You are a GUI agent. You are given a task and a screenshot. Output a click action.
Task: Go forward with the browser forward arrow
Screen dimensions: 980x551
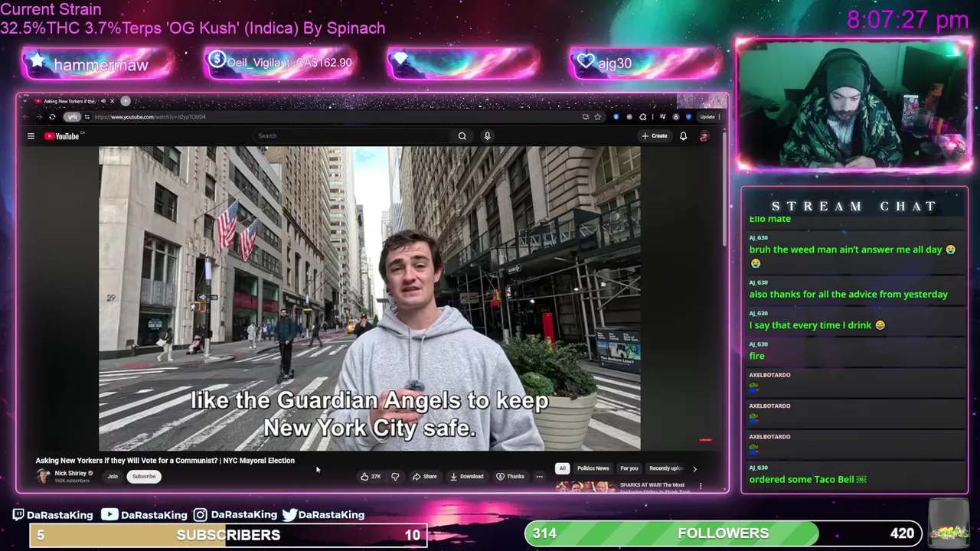coord(39,117)
